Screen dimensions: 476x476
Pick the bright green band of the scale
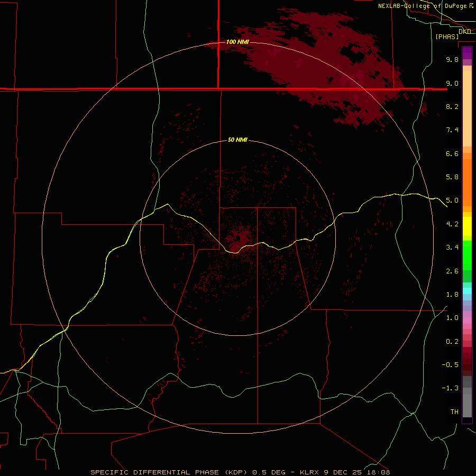(467, 255)
